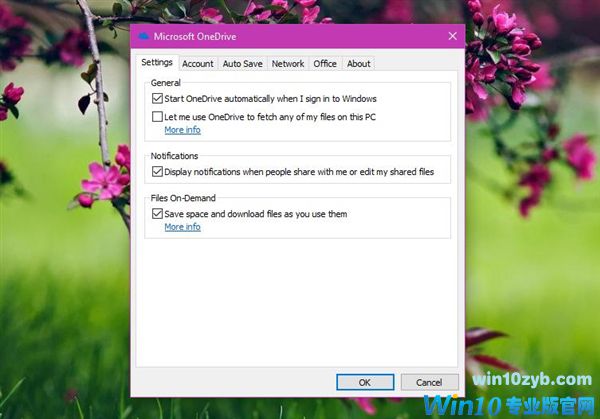Open the About tab

point(359,64)
